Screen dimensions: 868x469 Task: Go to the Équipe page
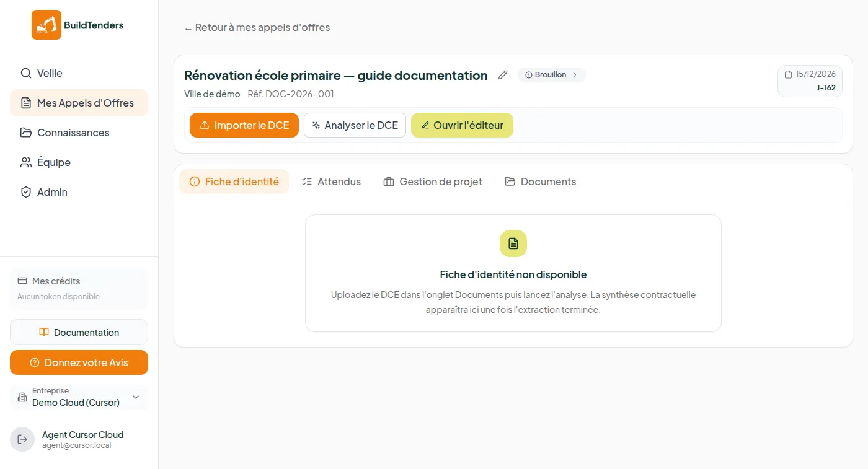79,162
